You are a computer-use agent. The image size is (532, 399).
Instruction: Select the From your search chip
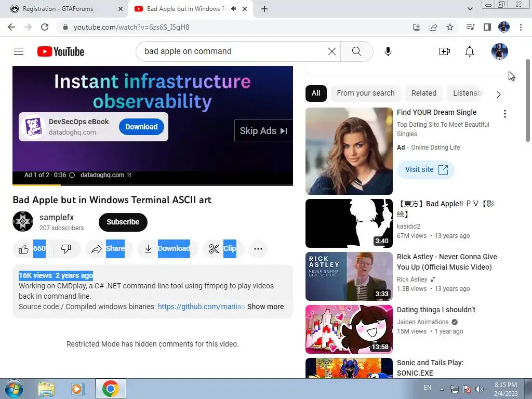365,94
